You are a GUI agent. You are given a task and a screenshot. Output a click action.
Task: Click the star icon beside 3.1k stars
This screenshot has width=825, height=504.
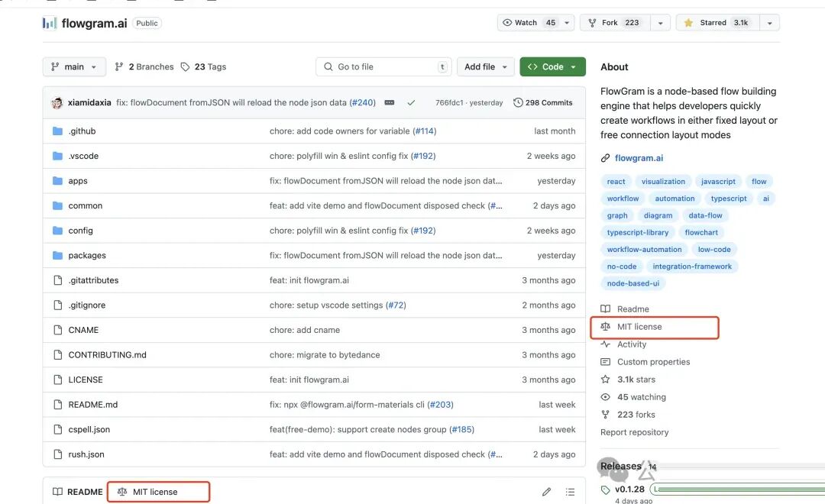605,380
